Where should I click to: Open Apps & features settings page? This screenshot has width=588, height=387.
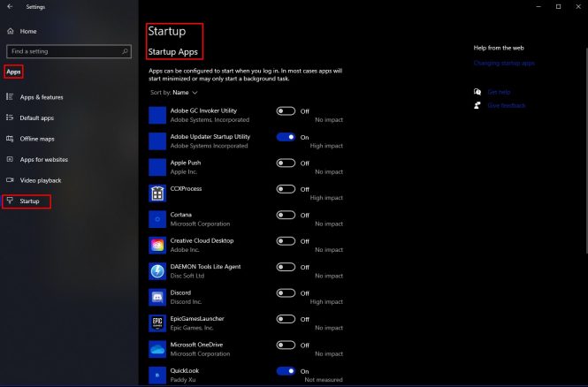pos(41,96)
